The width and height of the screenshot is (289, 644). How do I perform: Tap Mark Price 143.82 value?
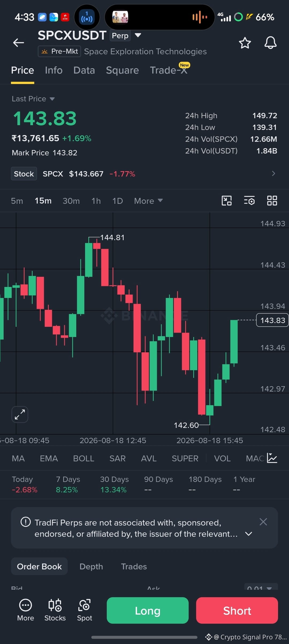65,153
